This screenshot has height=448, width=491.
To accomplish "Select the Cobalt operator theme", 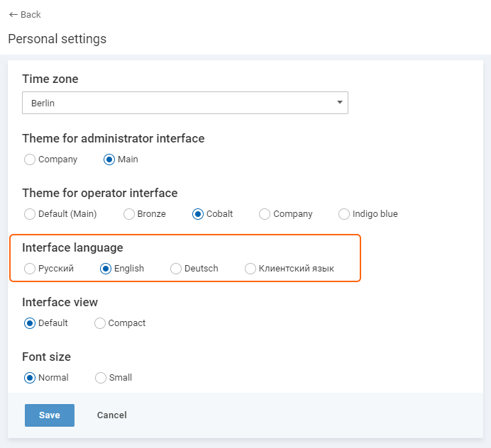I will click(x=197, y=214).
